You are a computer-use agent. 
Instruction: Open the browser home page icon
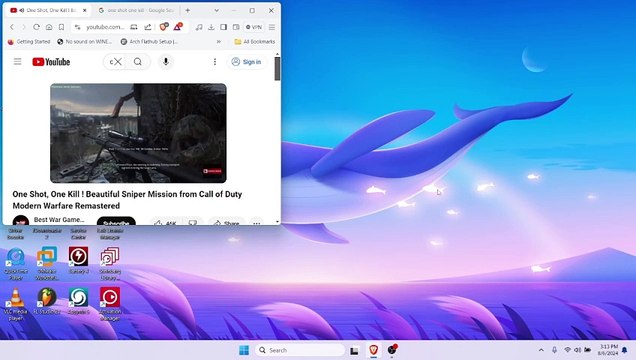pos(49,27)
